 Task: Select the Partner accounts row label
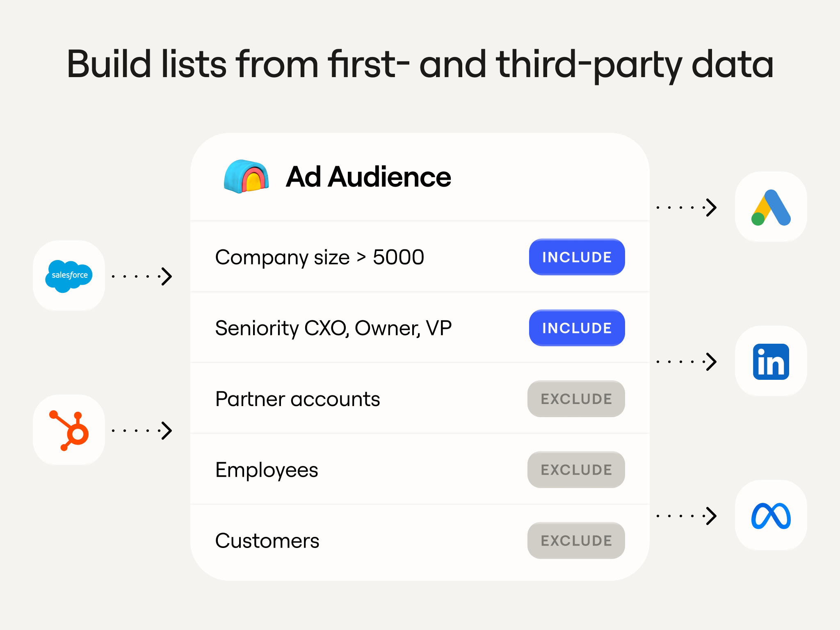coord(298,399)
